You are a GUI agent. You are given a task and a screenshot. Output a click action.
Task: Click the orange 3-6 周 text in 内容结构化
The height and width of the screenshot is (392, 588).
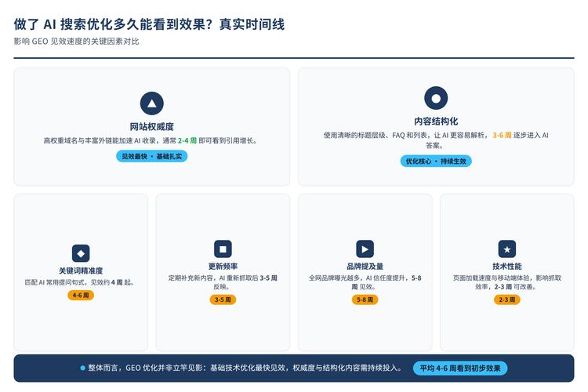coord(502,136)
